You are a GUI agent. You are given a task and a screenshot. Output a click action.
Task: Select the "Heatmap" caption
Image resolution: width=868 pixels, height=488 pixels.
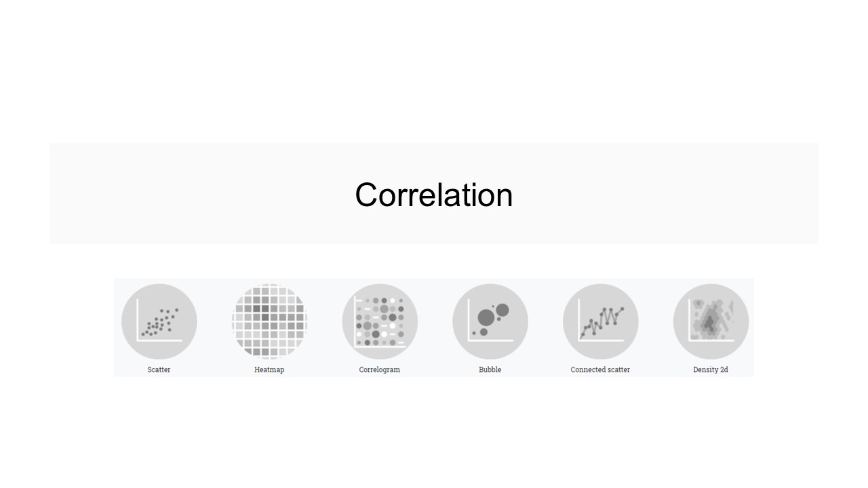pos(269,370)
